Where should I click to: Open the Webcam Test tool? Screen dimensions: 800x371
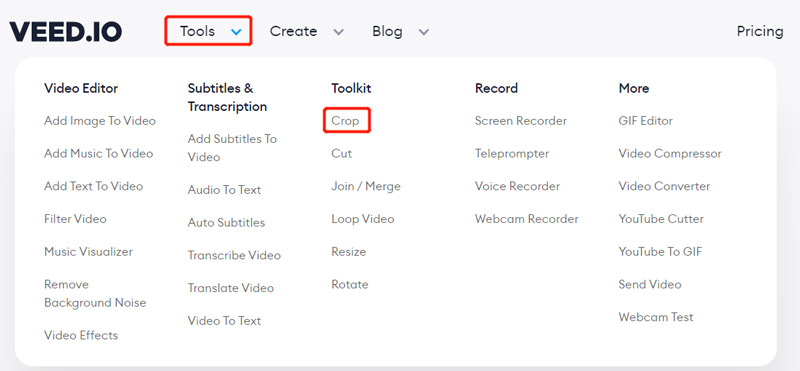pos(656,317)
